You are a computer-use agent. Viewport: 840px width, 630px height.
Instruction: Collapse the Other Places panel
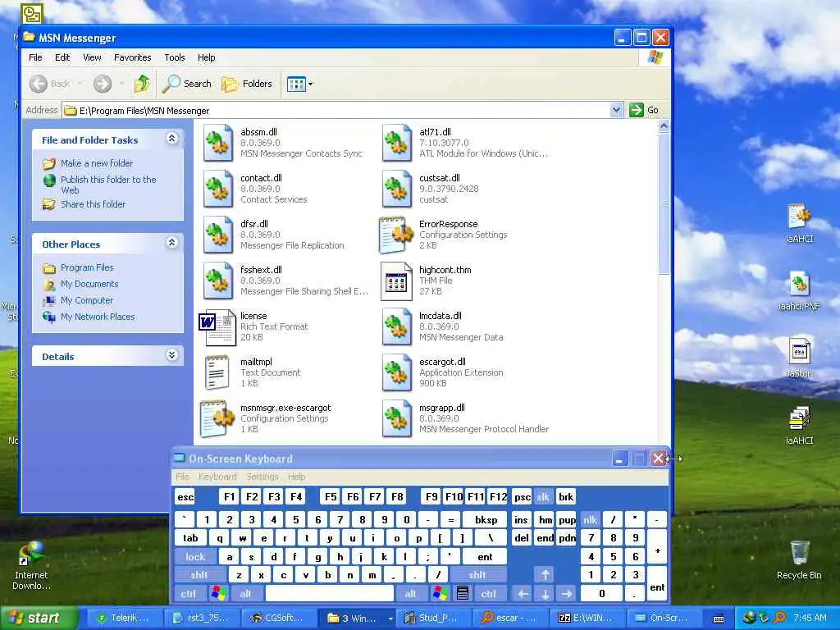[172, 243]
